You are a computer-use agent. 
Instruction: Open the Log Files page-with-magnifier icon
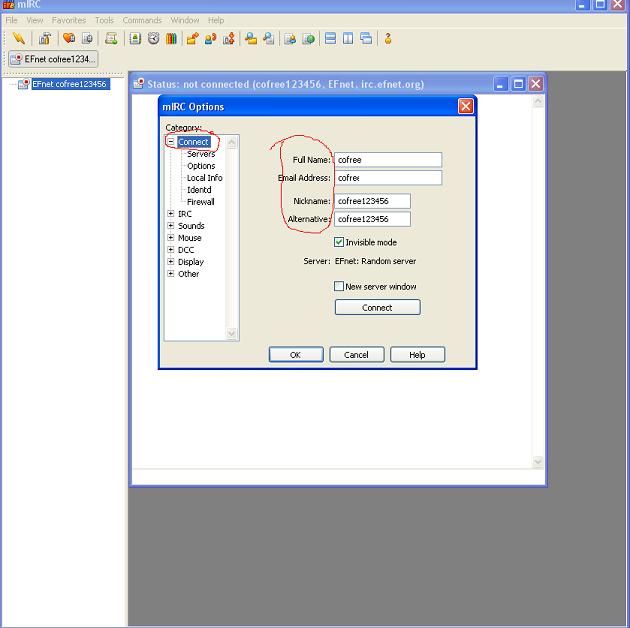[268, 39]
